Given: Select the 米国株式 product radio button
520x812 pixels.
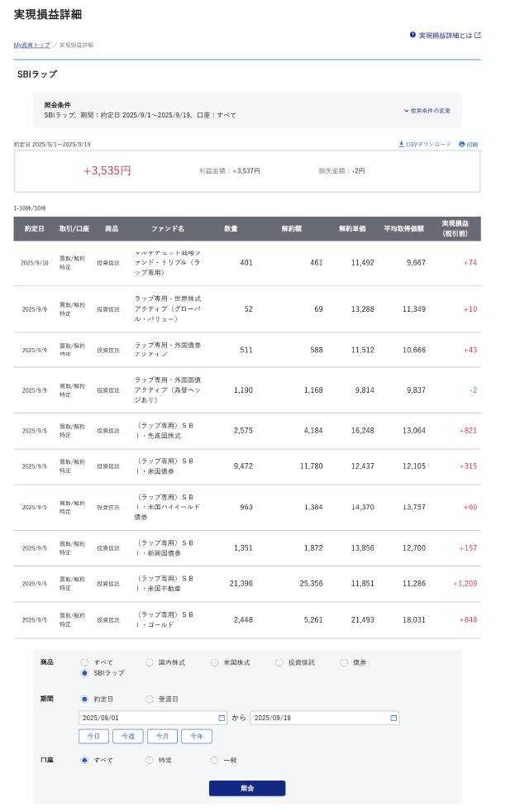Looking at the screenshot, I should point(214,662).
